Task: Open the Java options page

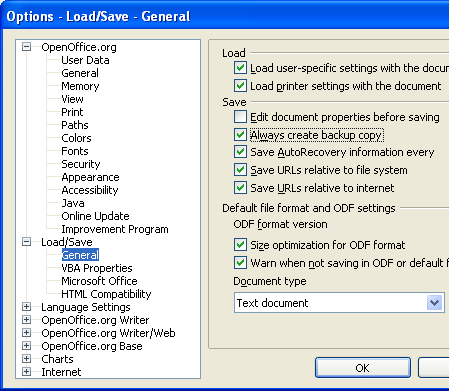Action: coord(73,203)
